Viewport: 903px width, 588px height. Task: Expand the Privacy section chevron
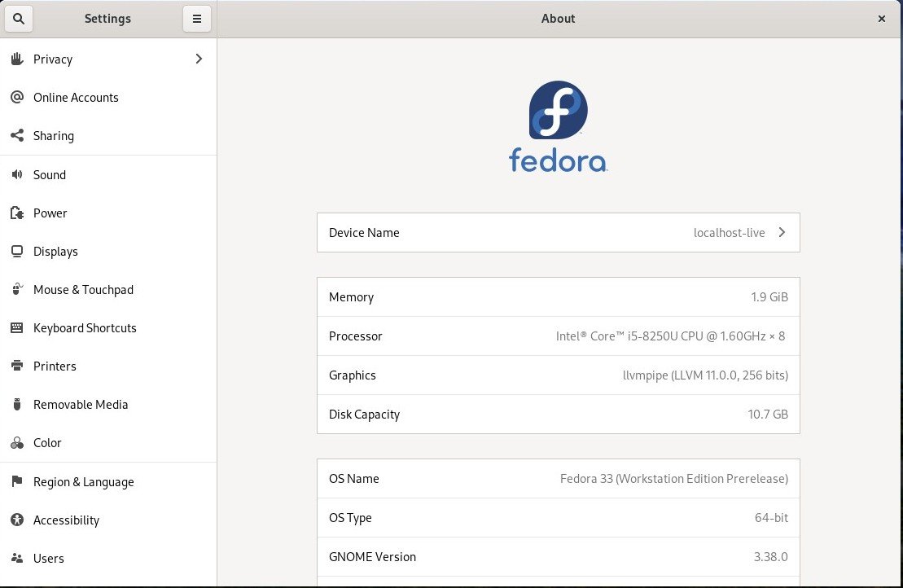(198, 59)
